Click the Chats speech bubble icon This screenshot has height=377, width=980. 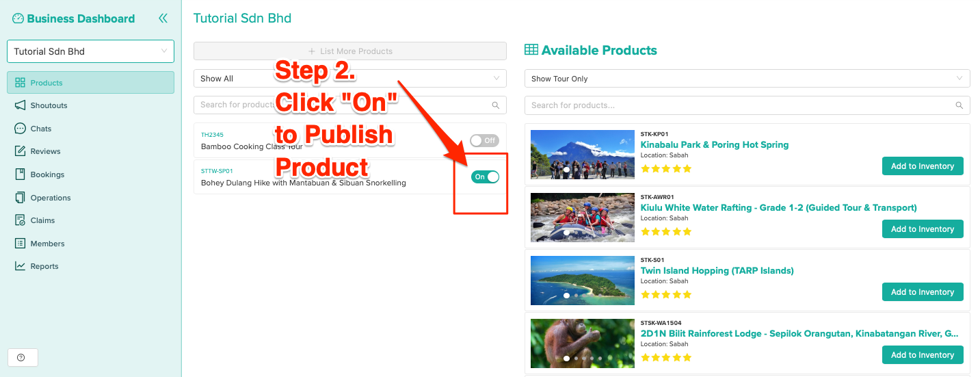[x=20, y=129]
